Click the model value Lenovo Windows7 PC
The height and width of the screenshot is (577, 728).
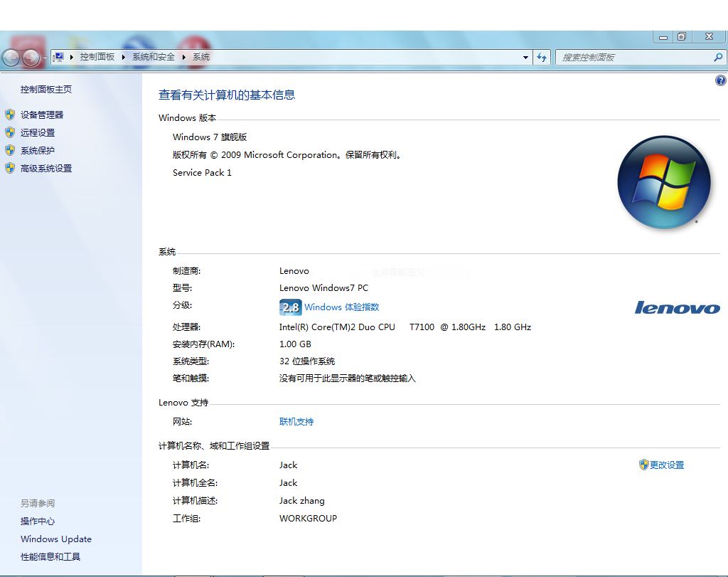pos(323,288)
